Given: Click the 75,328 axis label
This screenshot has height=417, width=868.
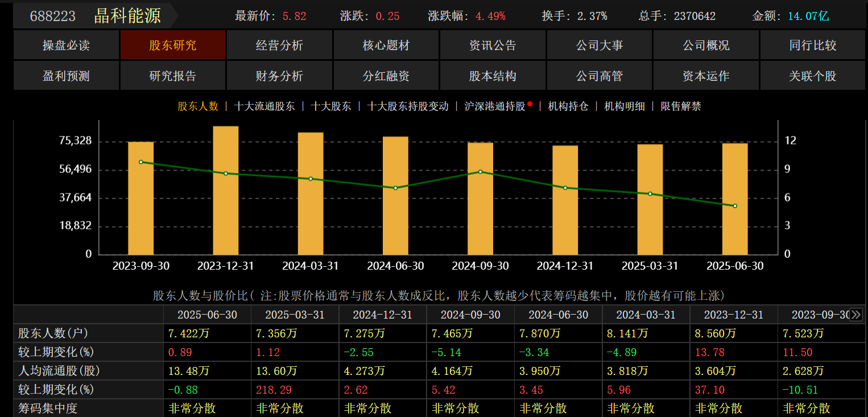Looking at the screenshot, I should point(75,141).
